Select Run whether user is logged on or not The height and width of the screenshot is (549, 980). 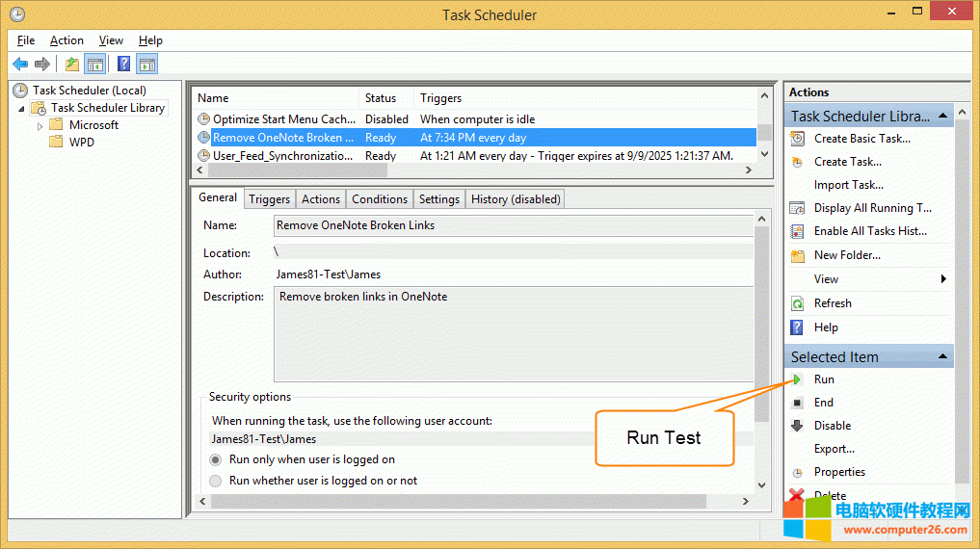click(x=216, y=481)
